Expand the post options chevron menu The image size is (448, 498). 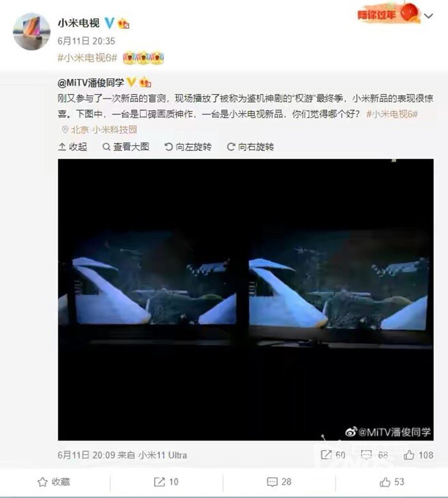[x=429, y=16]
